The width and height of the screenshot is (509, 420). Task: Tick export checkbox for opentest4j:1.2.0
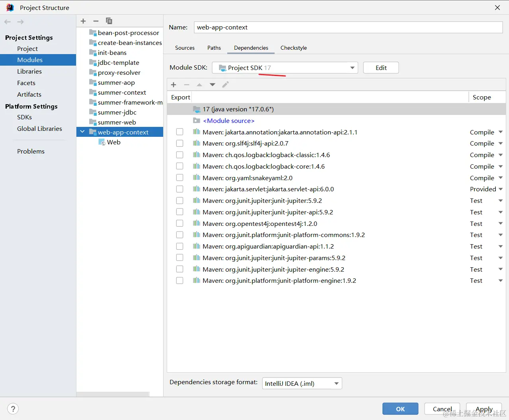click(180, 224)
